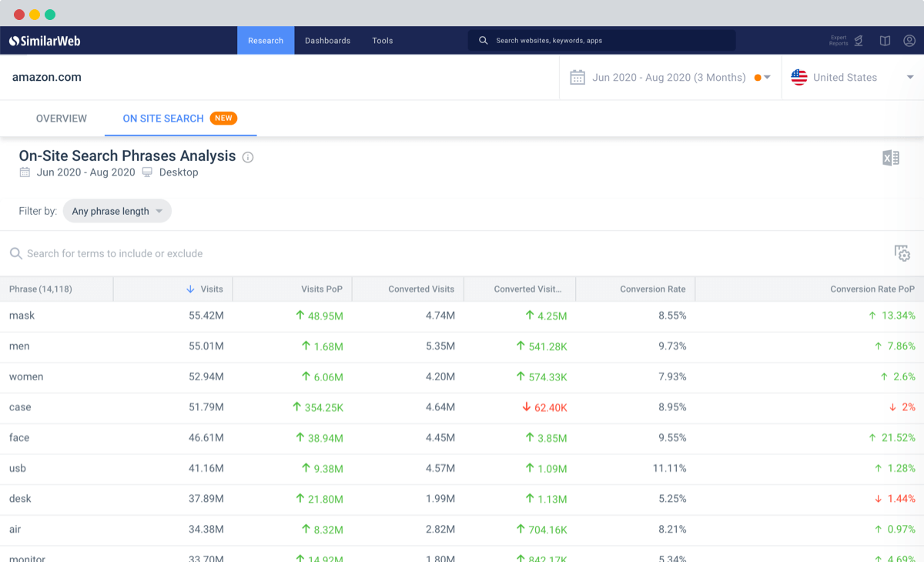Open the user account profile icon
924x562 pixels.
(909, 41)
